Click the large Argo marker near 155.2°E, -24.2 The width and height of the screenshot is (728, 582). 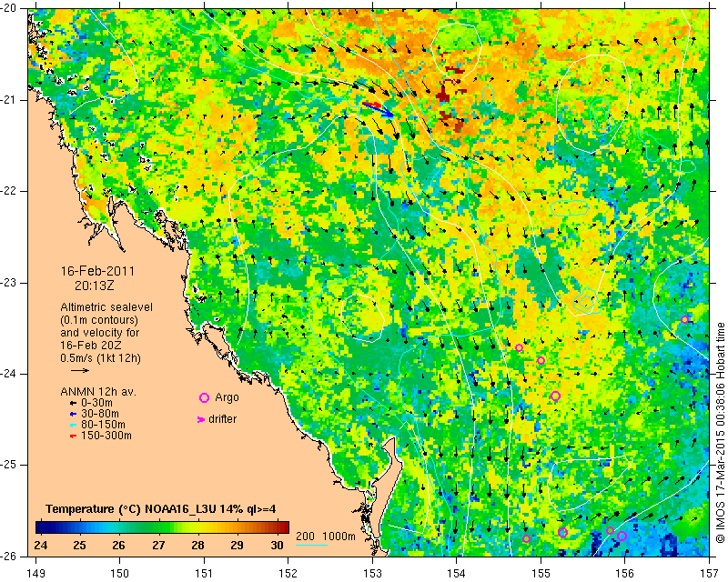(x=555, y=396)
